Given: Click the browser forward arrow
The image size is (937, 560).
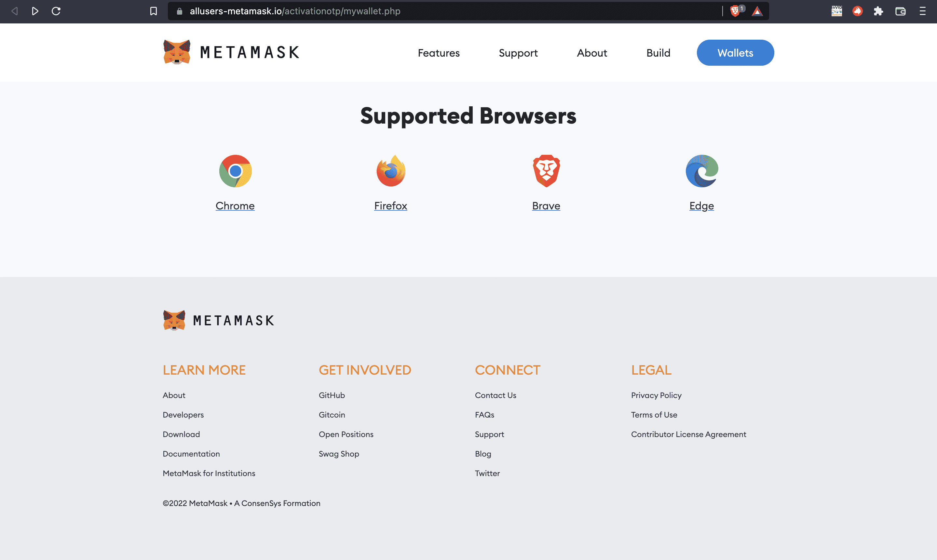Looking at the screenshot, I should click(x=35, y=11).
